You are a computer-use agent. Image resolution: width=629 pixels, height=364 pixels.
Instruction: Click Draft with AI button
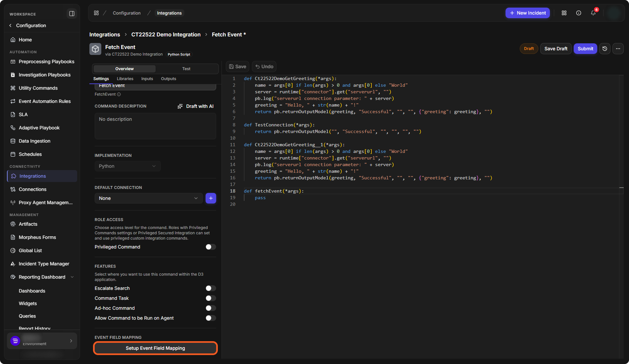[x=195, y=106]
